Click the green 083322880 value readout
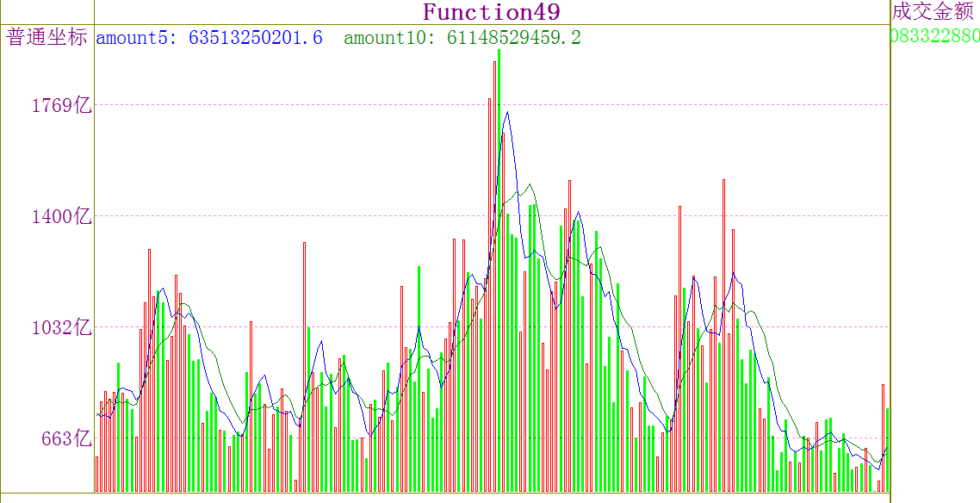 pyautogui.click(x=934, y=36)
